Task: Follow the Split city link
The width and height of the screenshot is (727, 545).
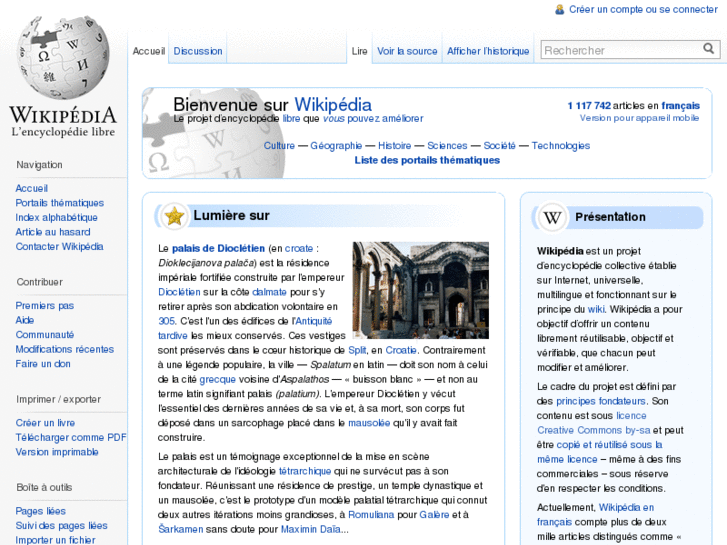Action: (357, 350)
